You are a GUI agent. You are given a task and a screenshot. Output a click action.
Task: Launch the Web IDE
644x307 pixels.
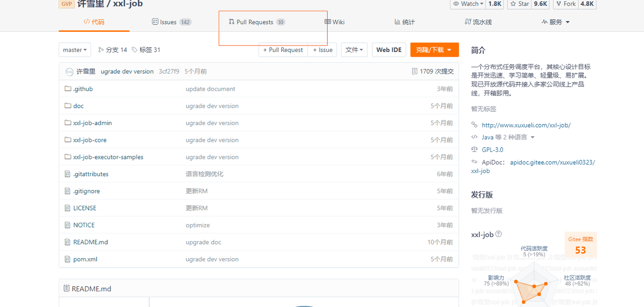tap(389, 50)
